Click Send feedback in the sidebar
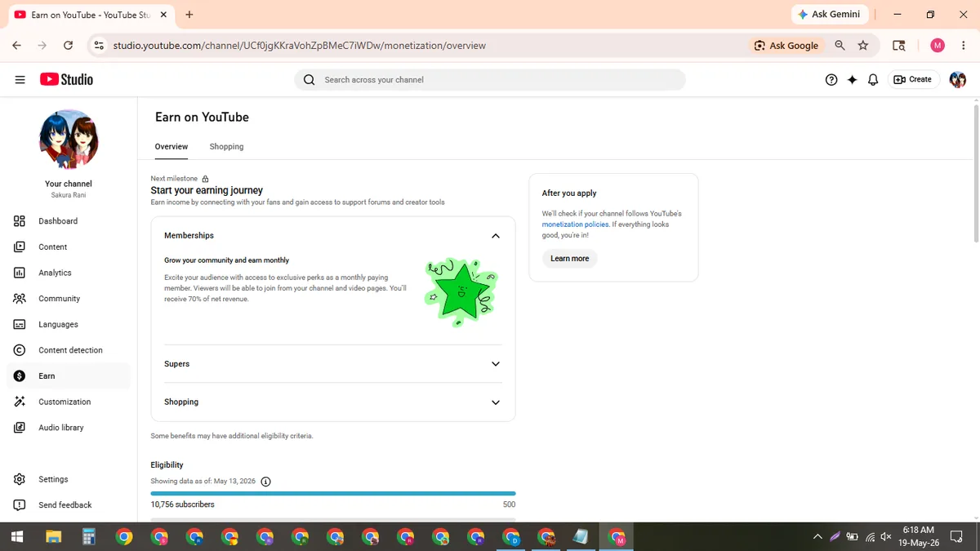This screenshot has width=980, height=551. (x=69, y=505)
